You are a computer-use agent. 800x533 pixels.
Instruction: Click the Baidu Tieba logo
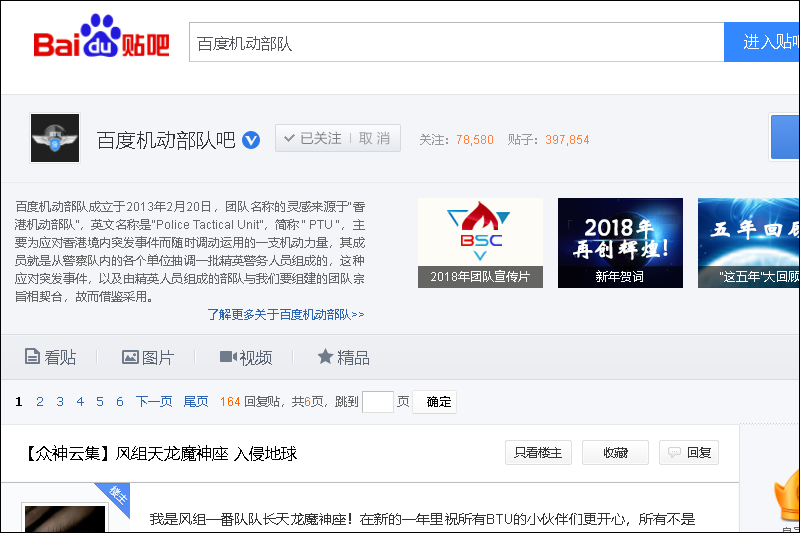[x=101, y=36]
